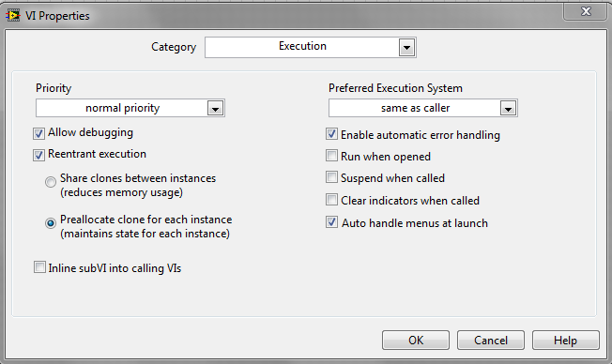Enable Inline subVI into calling VIs

pyautogui.click(x=39, y=267)
